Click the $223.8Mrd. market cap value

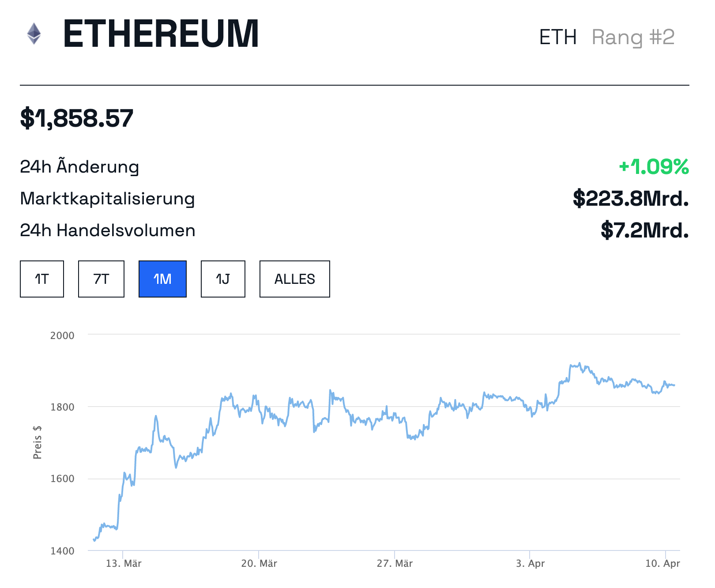(x=631, y=199)
